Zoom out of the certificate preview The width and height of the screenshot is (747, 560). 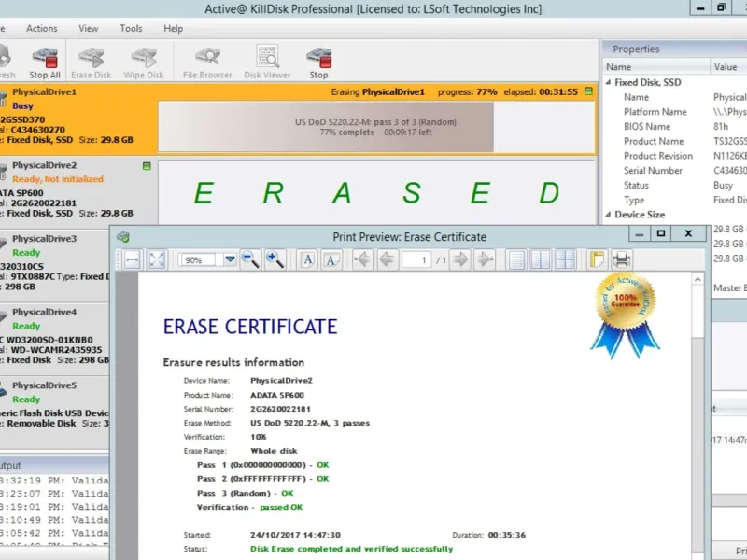pyautogui.click(x=250, y=259)
